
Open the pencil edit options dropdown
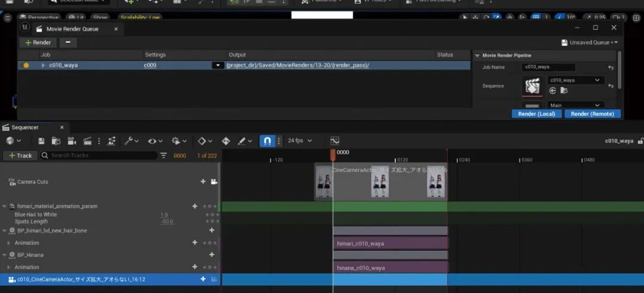pyautogui.click(x=245, y=141)
